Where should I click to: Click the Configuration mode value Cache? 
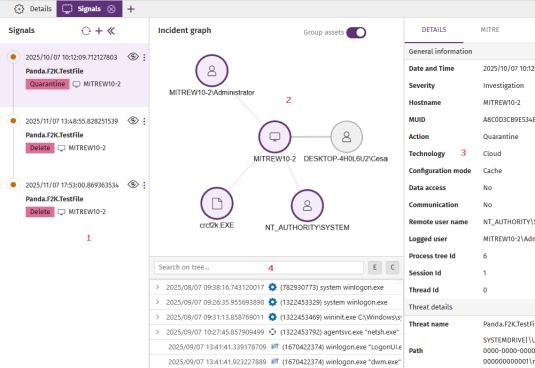[x=492, y=171]
